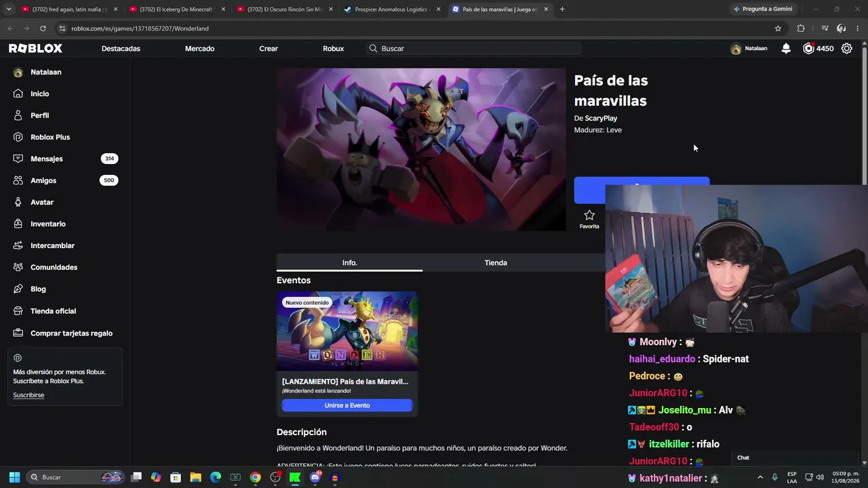The width and height of the screenshot is (868, 488).
Task: Open the País de las Maravillas event thumbnail
Action: [347, 331]
